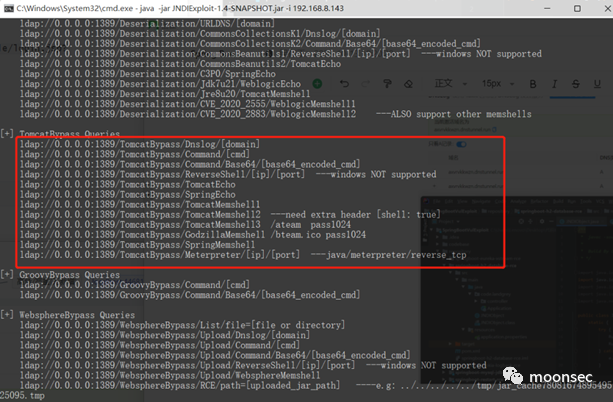Click the TomcatBypass/Dnslog/[domain] line
The height and width of the screenshot is (402, 613).
(140, 144)
